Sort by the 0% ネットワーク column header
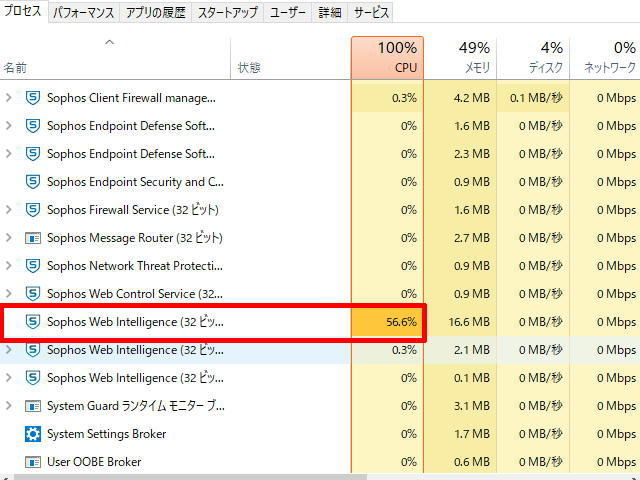 click(x=605, y=58)
